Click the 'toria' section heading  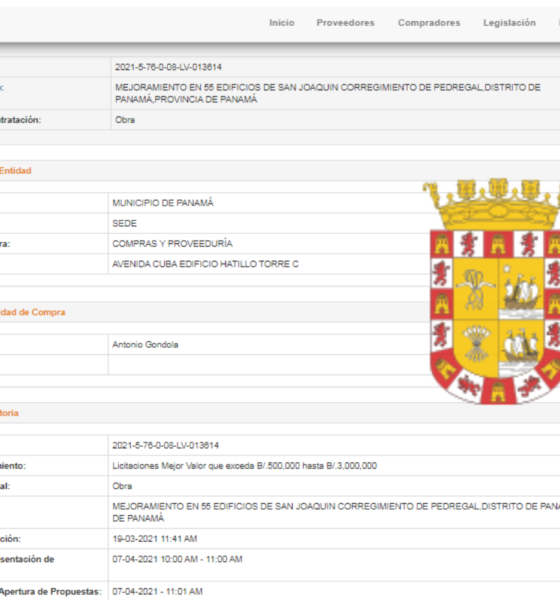pyautogui.click(x=9, y=413)
